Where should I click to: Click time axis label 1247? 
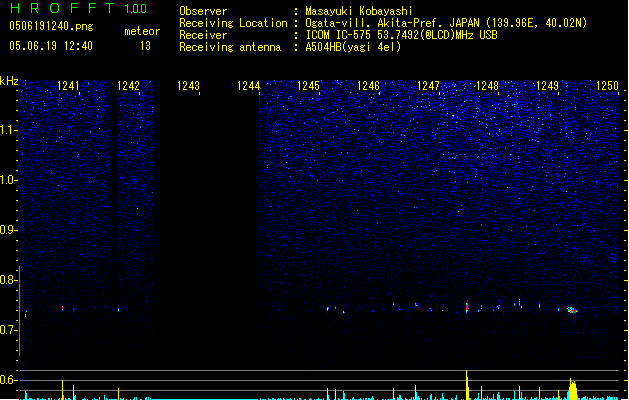[x=428, y=86]
